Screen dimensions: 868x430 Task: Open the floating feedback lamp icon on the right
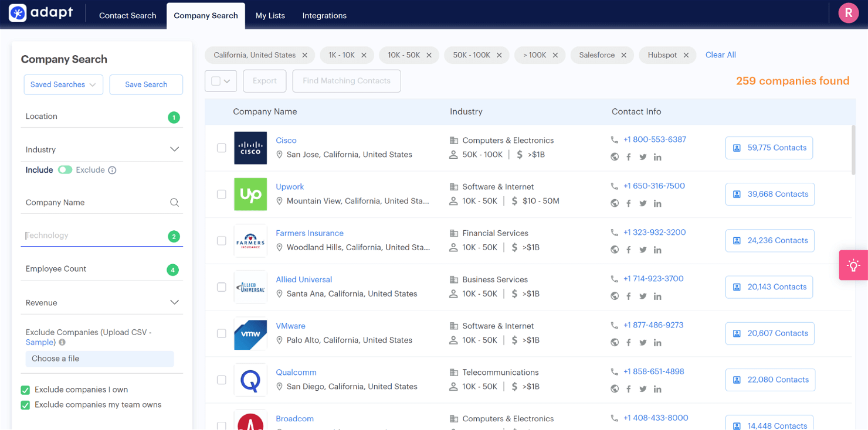coord(853,265)
